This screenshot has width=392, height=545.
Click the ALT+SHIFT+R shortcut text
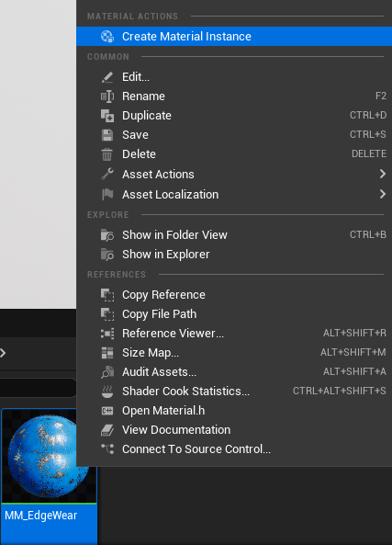click(354, 333)
